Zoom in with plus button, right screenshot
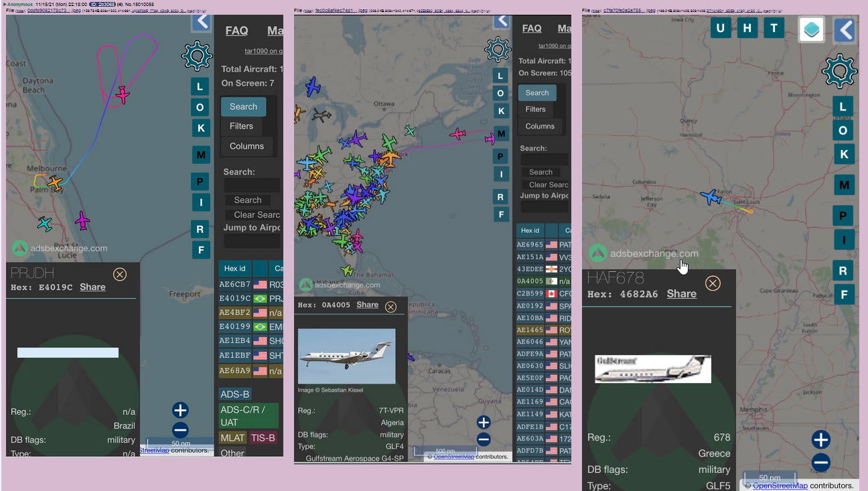The height and width of the screenshot is (491, 868). click(821, 439)
